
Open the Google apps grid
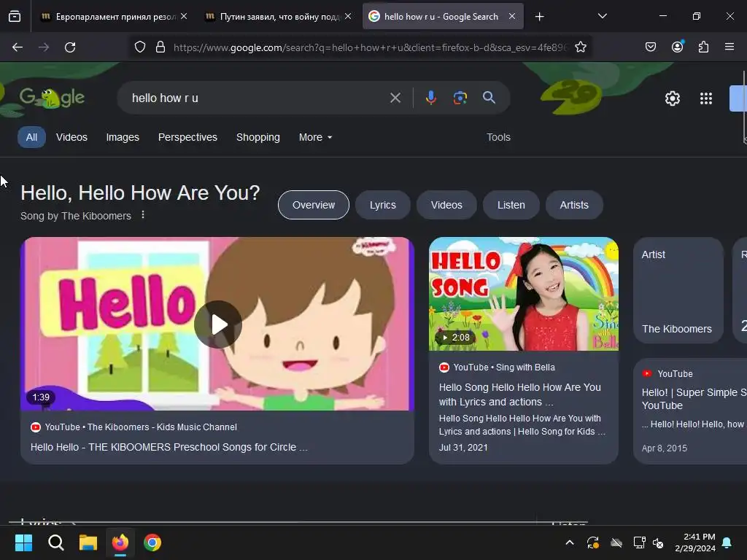[x=706, y=98]
